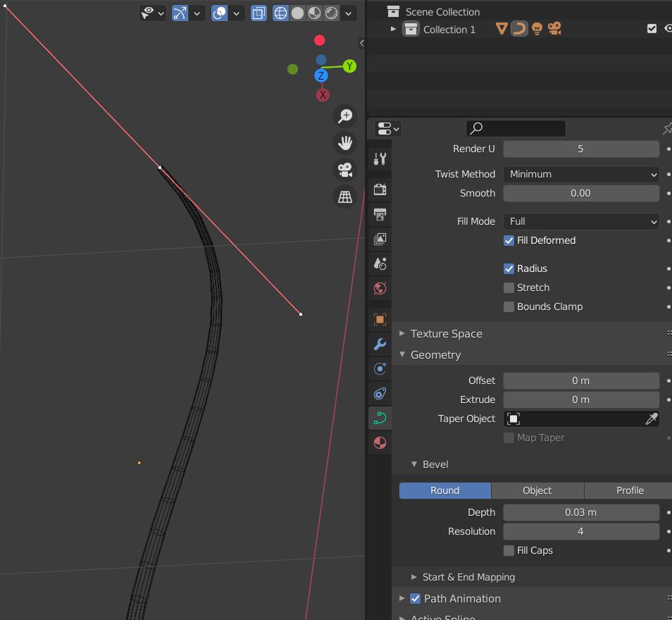This screenshot has height=620, width=672.
Task: Pick Taper Object with the eyedropper
Action: coord(651,418)
